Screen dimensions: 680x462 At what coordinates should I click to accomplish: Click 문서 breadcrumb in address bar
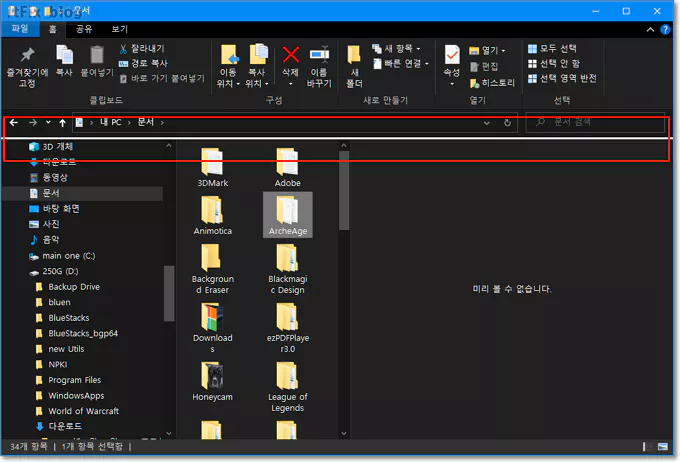tap(146, 122)
